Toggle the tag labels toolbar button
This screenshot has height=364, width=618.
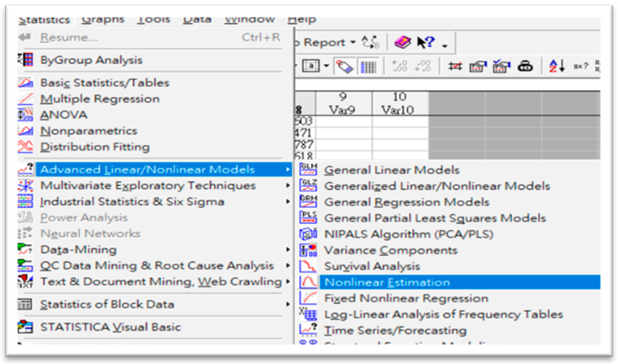click(x=344, y=66)
